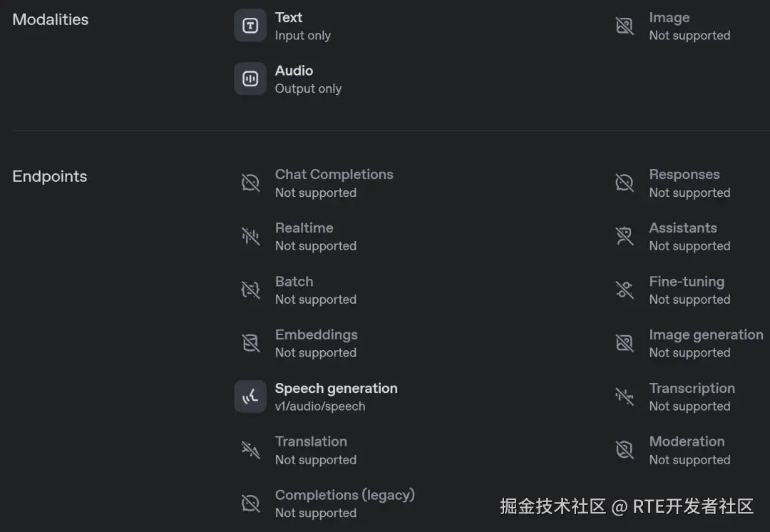Click the v1/audio/speech endpoint path
The image size is (770, 532).
[x=320, y=406]
